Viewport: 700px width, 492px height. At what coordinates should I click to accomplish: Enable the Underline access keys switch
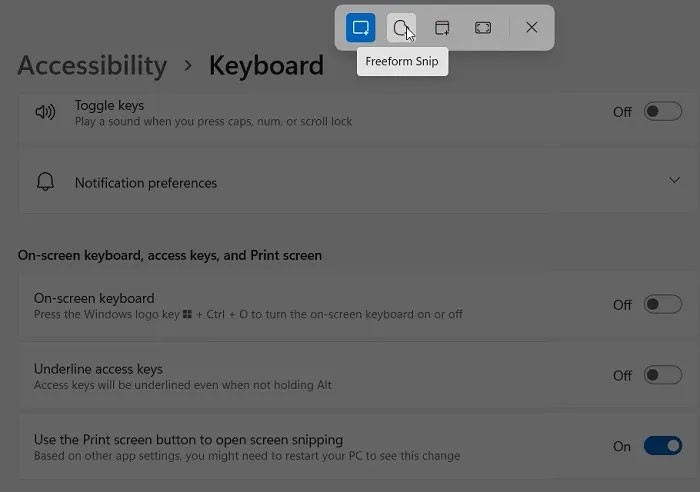point(662,375)
